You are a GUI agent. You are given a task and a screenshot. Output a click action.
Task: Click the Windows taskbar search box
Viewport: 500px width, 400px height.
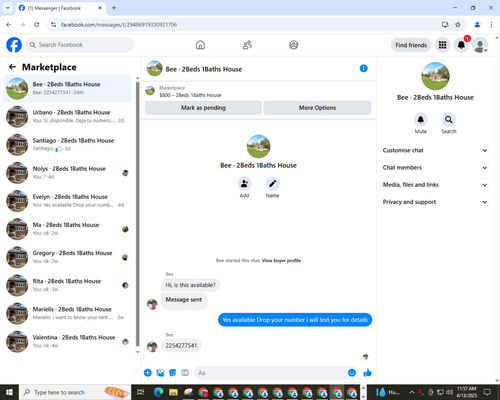[75, 392]
